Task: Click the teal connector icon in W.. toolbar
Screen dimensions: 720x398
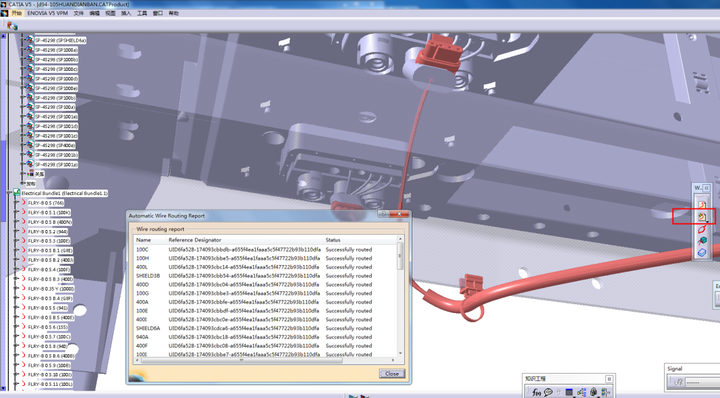Action: (702, 241)
